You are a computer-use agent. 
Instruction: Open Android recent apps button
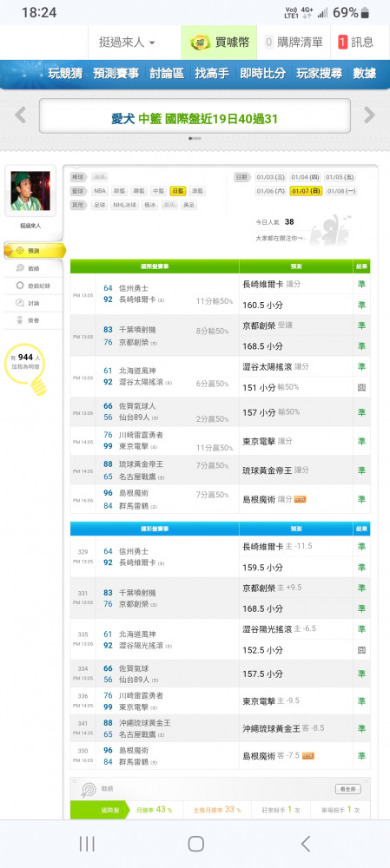[x=87, y=844]
